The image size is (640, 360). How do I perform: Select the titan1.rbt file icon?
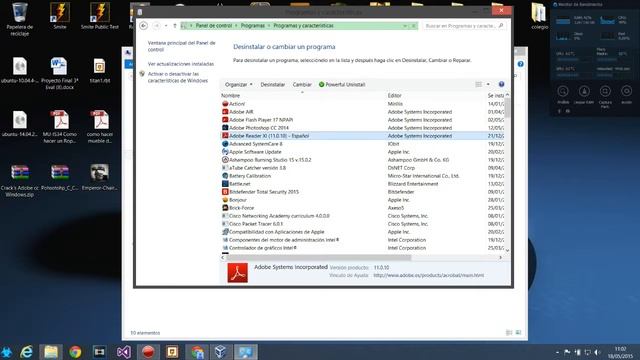(100, 70)
